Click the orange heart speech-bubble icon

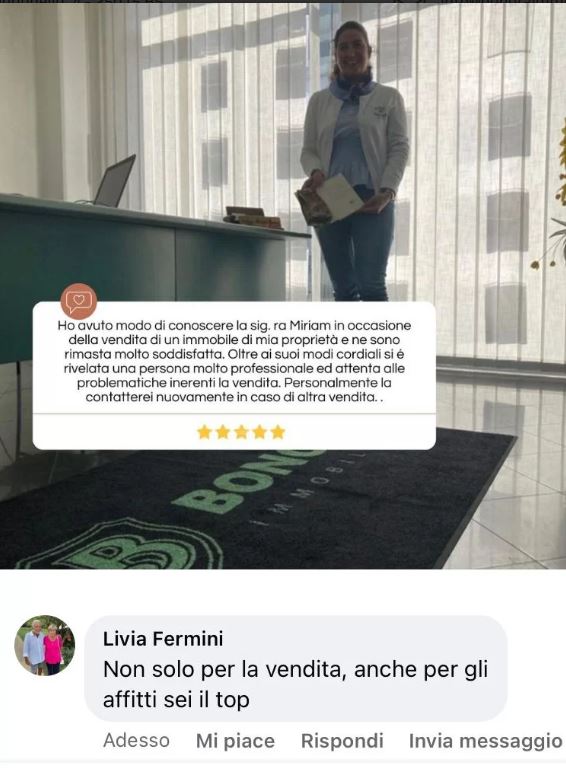(79, 301)
